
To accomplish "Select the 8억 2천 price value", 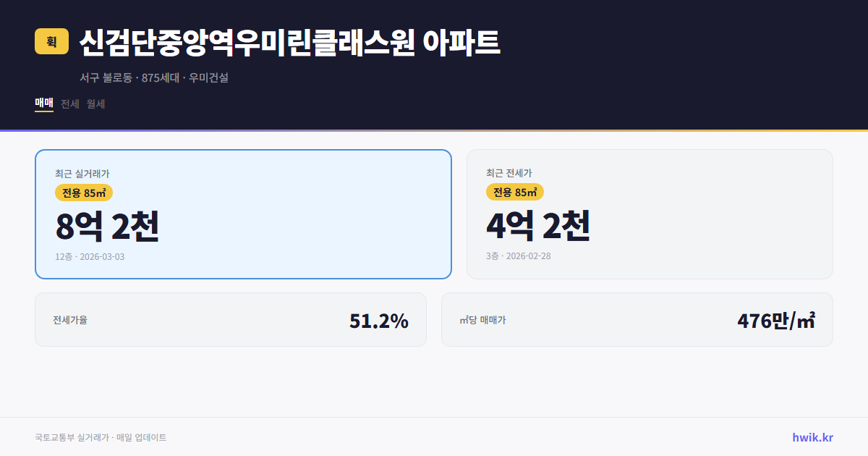I will point(109,227).
